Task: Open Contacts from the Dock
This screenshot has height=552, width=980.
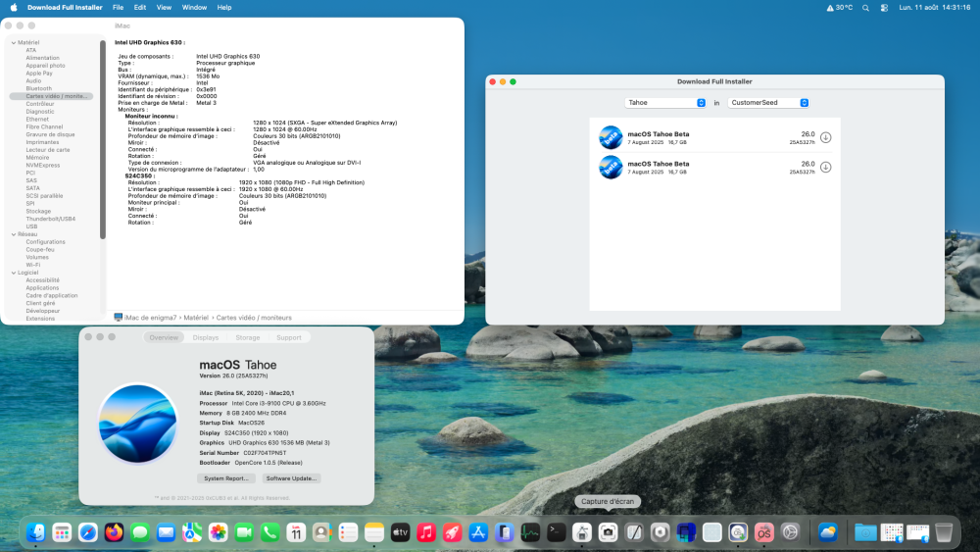Action: tap(321, 532)
